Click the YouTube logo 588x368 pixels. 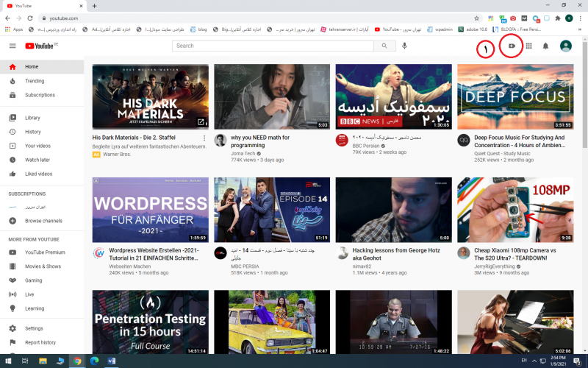coord(40,46)
